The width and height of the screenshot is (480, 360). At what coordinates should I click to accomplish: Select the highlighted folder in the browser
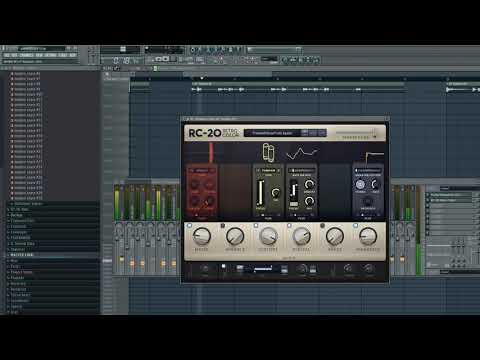(53, 255)
